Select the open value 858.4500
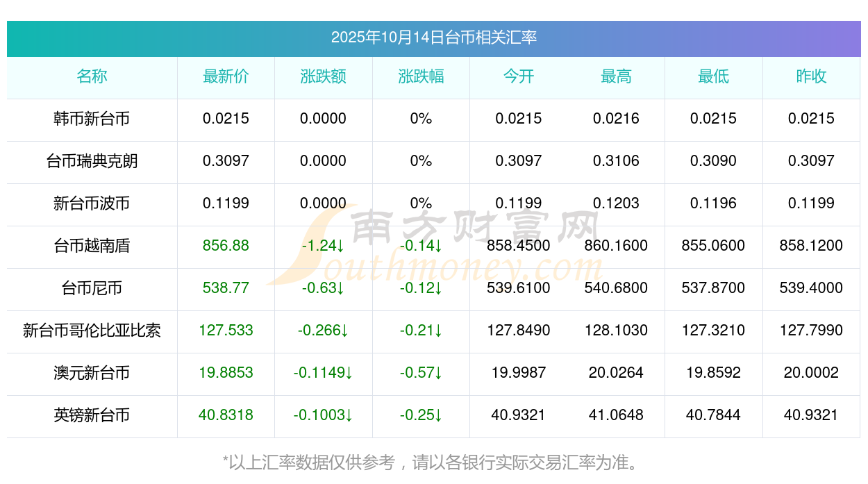868x484 pixels. (x=519, y=246)
